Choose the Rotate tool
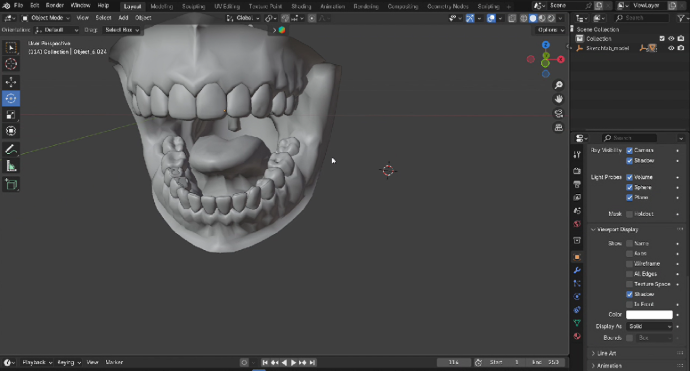 tap(11, 98)
